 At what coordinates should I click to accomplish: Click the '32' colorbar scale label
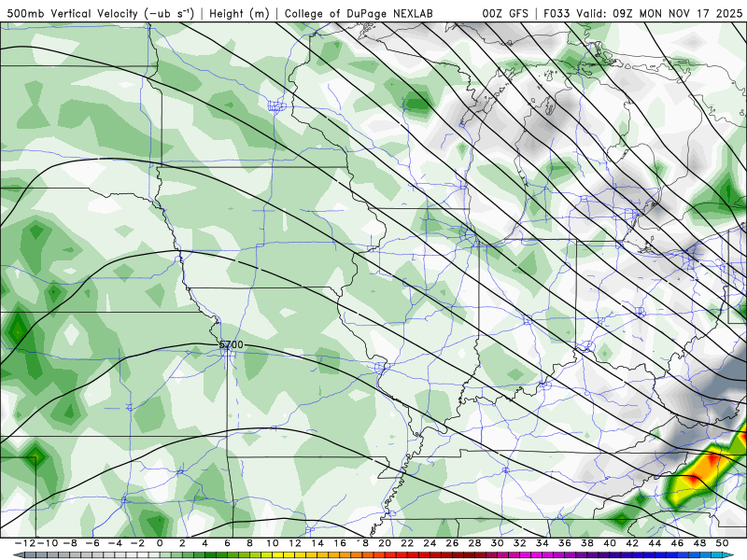point(520,543)
